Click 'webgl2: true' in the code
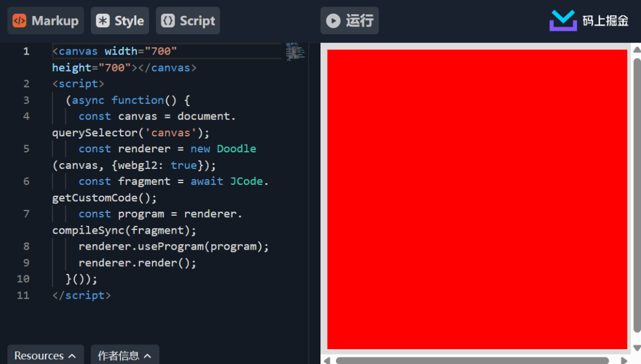641x364 pixels. click(157, 165)
